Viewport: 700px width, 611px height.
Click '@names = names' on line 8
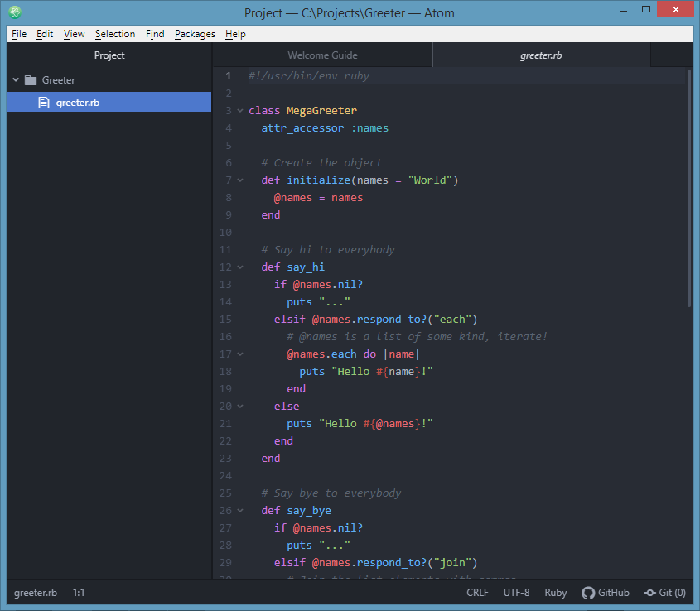coord(318,198)
